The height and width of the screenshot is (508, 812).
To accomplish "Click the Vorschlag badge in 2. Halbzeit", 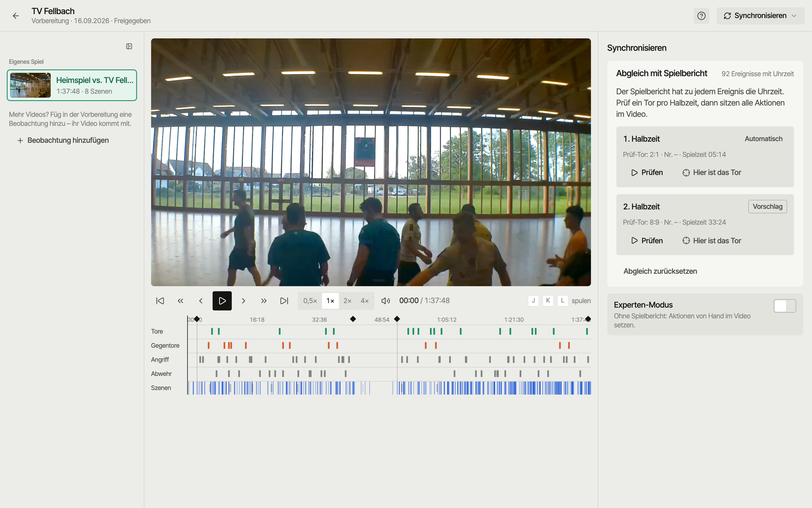I will click(767, 207).
